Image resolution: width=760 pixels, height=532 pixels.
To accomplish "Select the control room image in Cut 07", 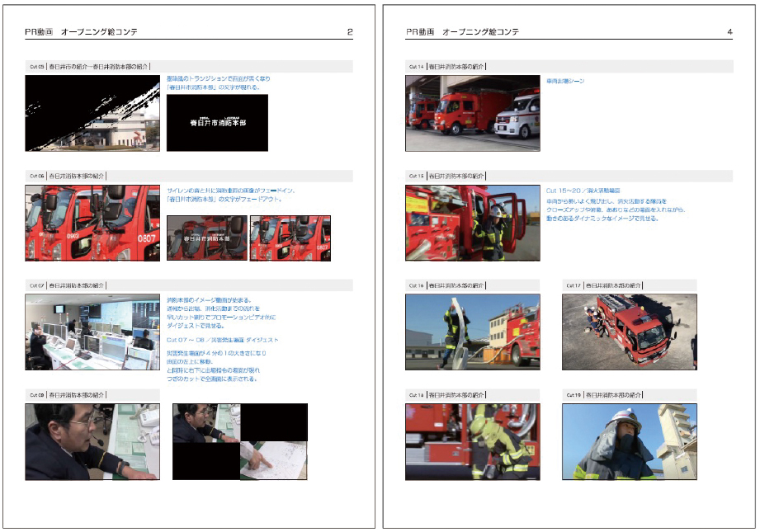I will tap(92, 332).
